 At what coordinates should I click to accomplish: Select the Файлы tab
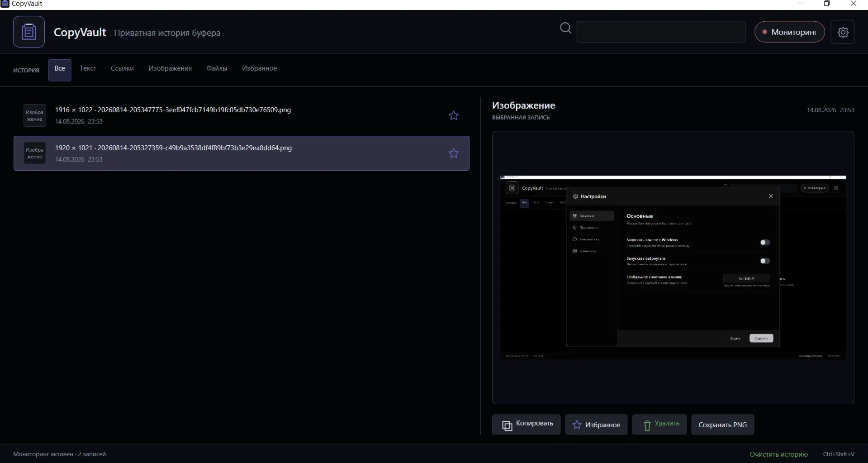click(217, 68)
